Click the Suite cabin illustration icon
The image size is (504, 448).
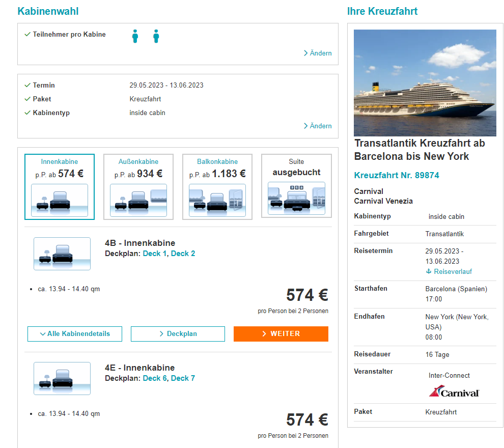tap(296, 198)
